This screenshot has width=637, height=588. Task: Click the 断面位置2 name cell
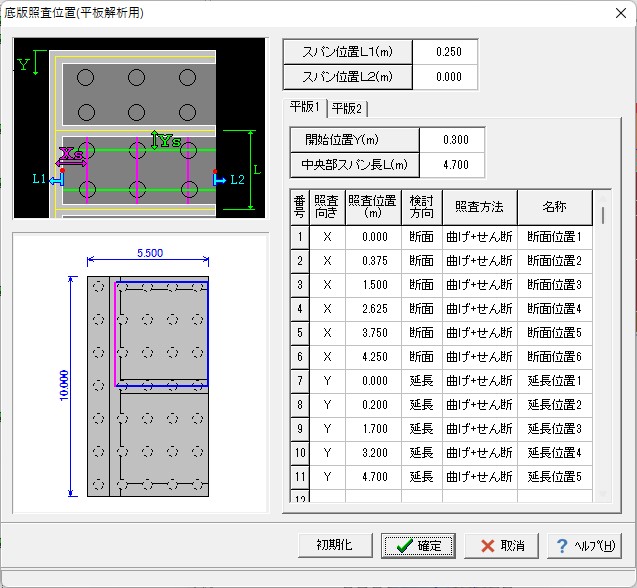point(555,261)
